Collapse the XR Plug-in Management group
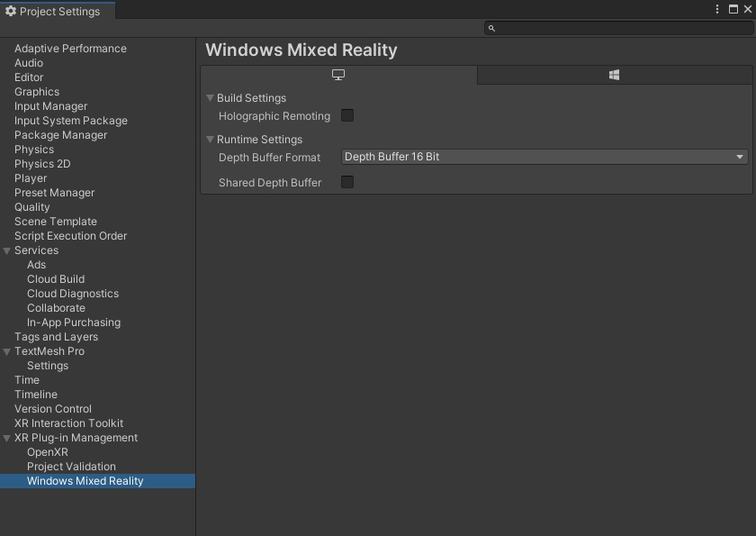The width and height of the screenshot is (756, 536). coord(7,438)
